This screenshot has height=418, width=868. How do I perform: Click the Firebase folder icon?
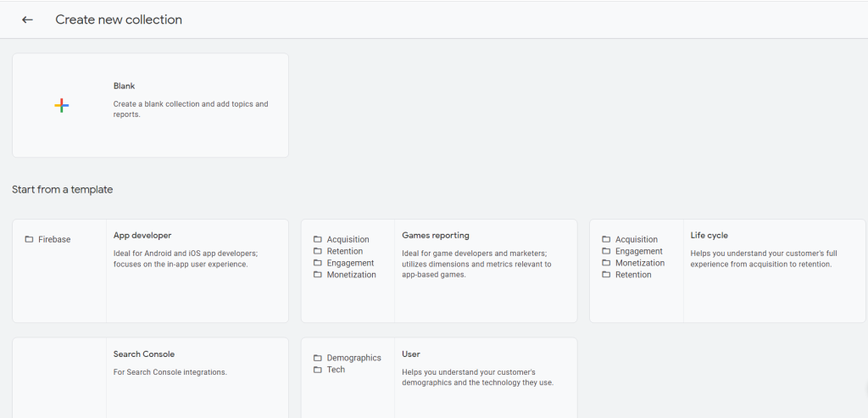pyautogui.click(x=29, y=240)
